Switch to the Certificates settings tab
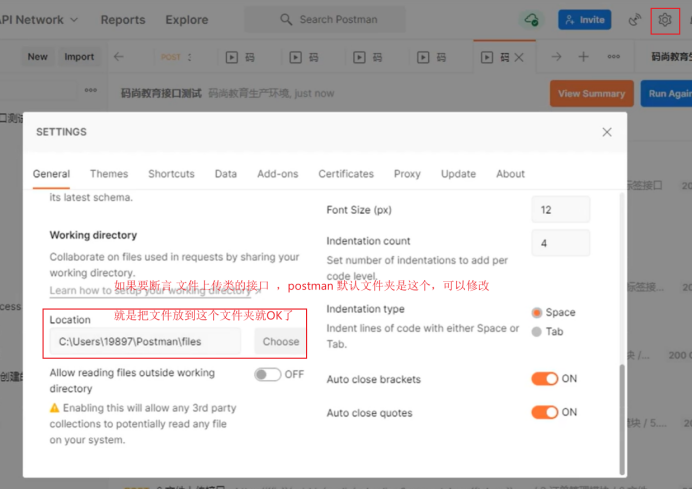Screen dimensions: 692x490 click(x=346, y=174)
